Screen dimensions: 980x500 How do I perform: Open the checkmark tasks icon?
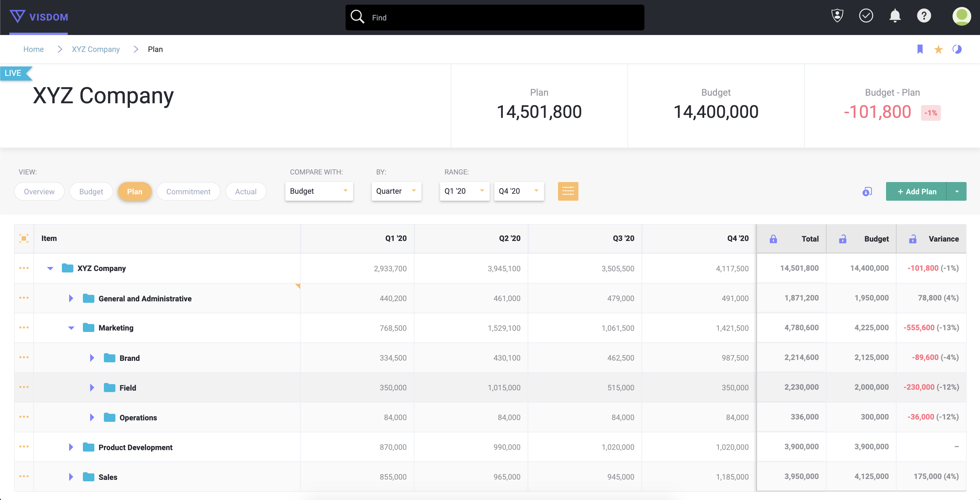866,16
